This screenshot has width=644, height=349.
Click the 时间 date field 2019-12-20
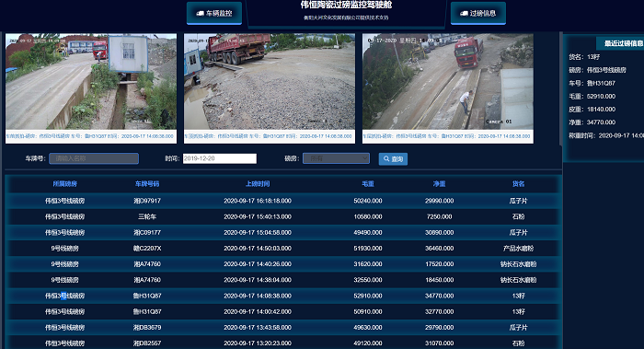click(x=220, y=158)
